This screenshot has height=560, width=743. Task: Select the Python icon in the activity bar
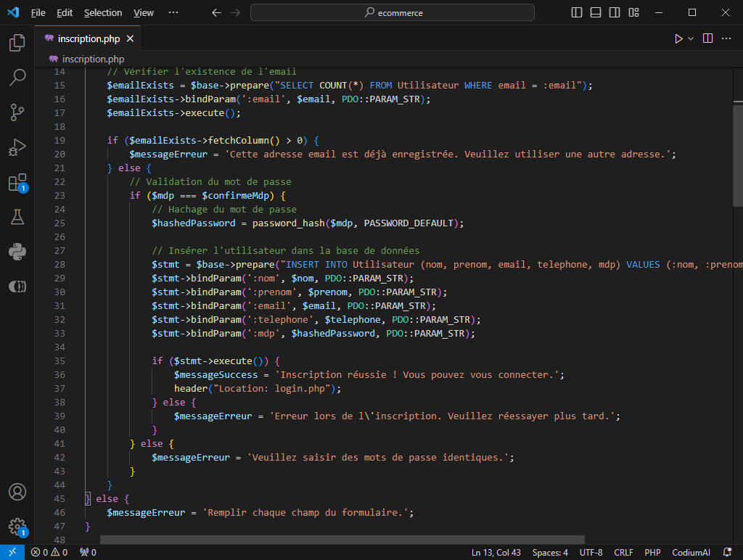point(17,252)
